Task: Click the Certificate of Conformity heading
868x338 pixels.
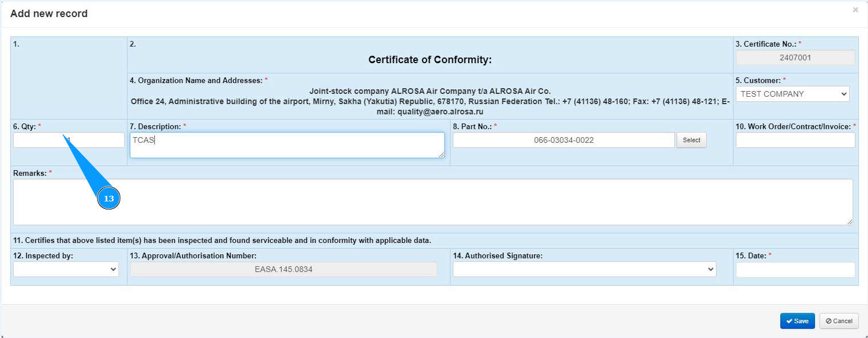Action: [x=429, y=60]
